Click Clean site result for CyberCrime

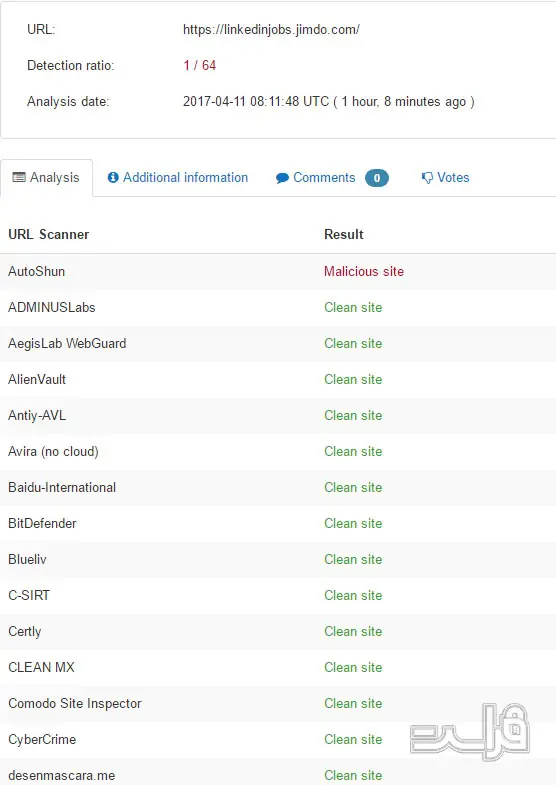pos(353,740)
